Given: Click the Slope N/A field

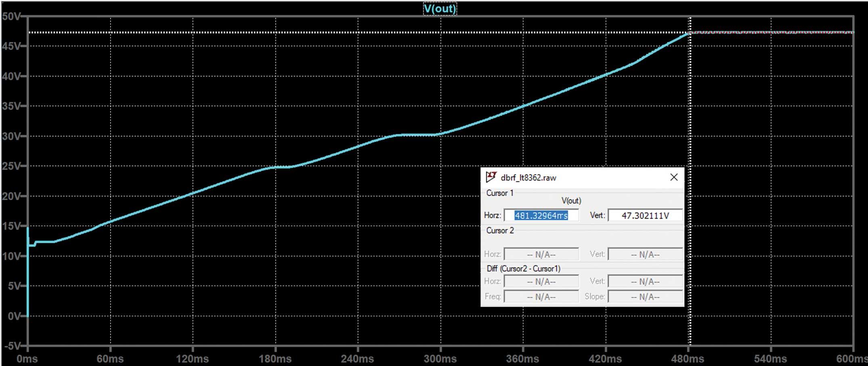Looking at the screenshot, I should [x=644, y=296].
